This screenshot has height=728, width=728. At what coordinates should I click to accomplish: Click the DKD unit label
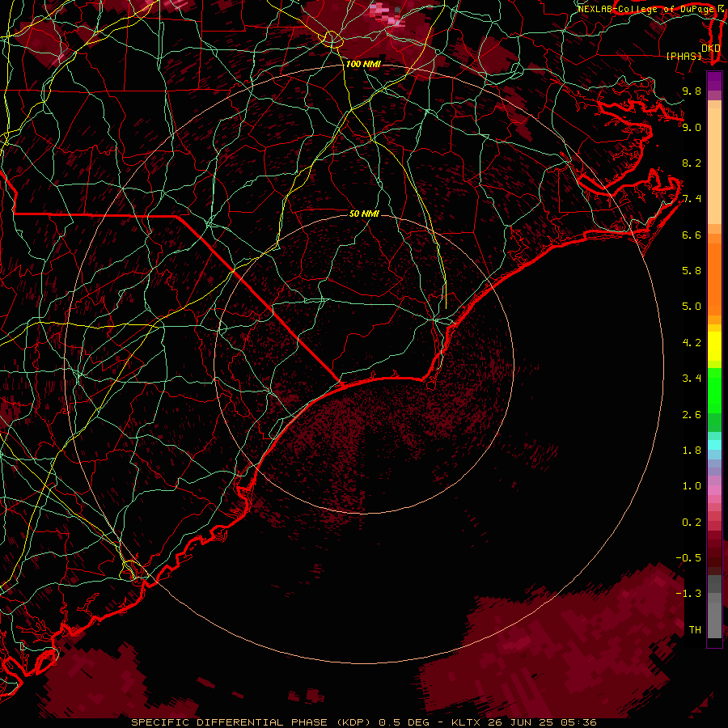(710, 49)
